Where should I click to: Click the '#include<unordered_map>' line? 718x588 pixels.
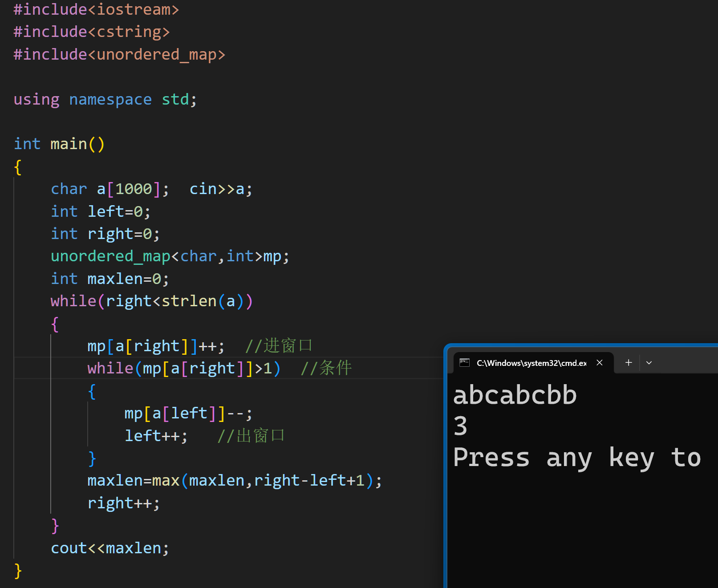pos(119,54)
